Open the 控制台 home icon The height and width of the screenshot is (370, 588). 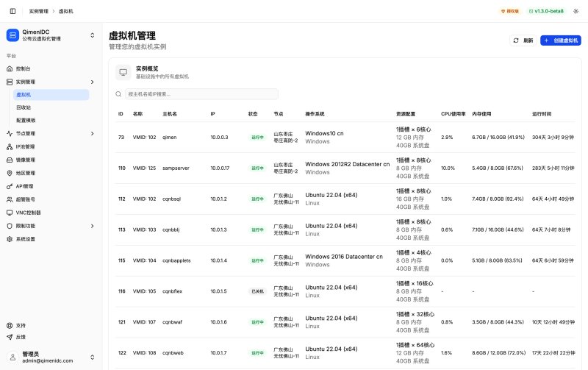(10, 68)
